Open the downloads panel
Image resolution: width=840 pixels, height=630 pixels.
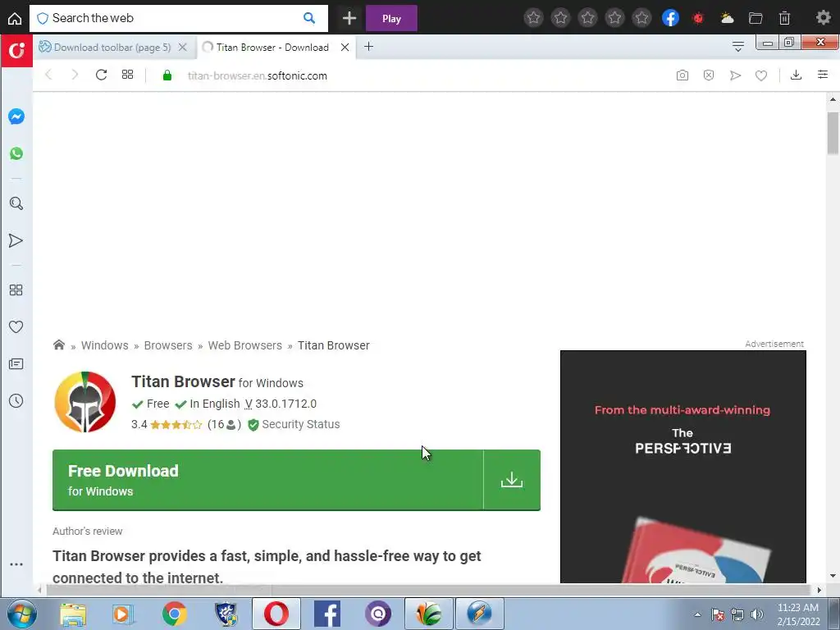pyautogui.click(x=796, y=75)
